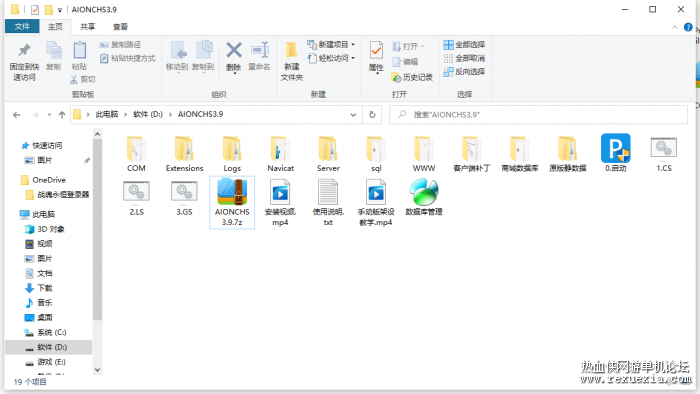Open the WWW folder
The width and height of the screenshot is (700, 394).
424,154
